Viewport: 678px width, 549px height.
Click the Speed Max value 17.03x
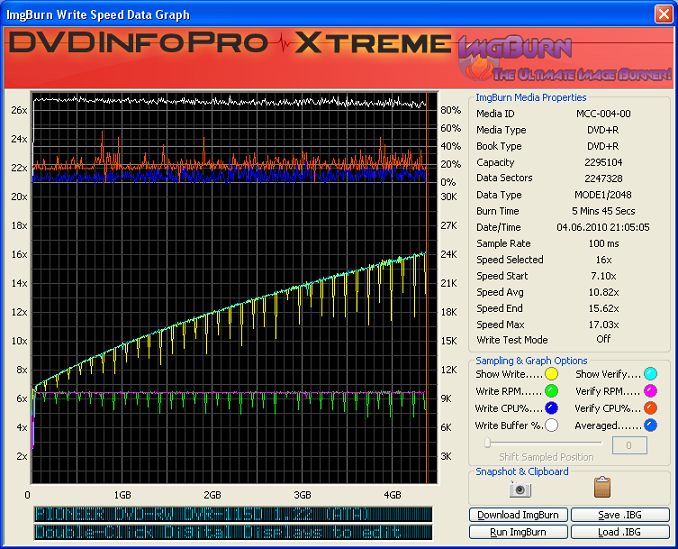click(x=604, y=325)
